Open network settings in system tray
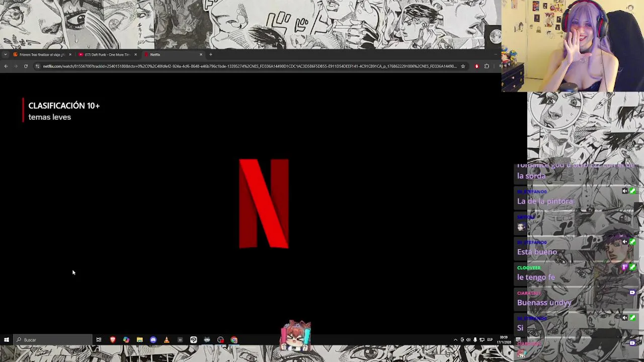Screen dimensions: 644x362 (x=481, y=340)
